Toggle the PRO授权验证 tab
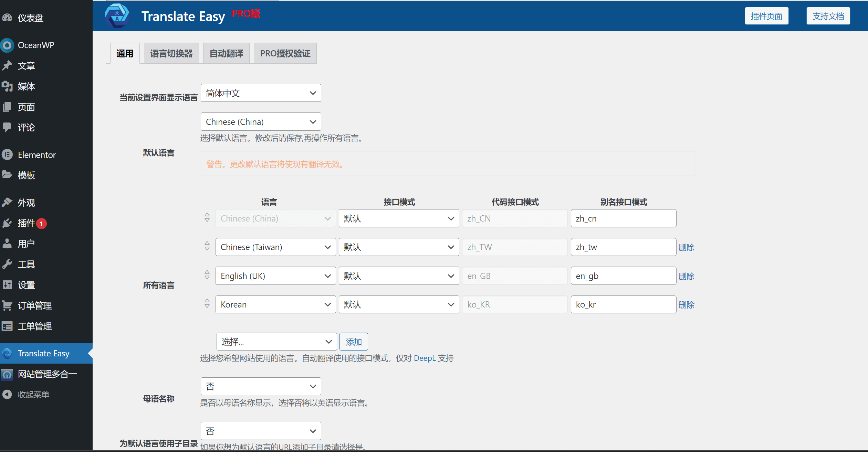868x452 pixels. 285,53
